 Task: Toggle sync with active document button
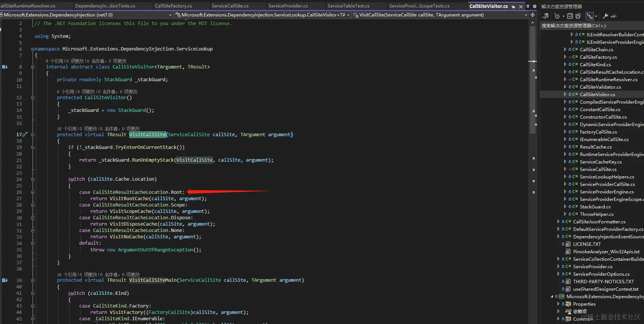(590, 16)
